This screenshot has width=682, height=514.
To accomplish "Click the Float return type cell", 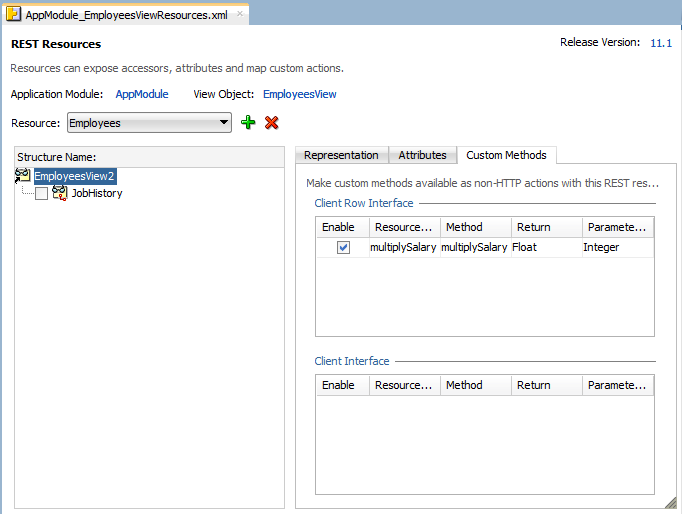I will (x=547, y=247).
